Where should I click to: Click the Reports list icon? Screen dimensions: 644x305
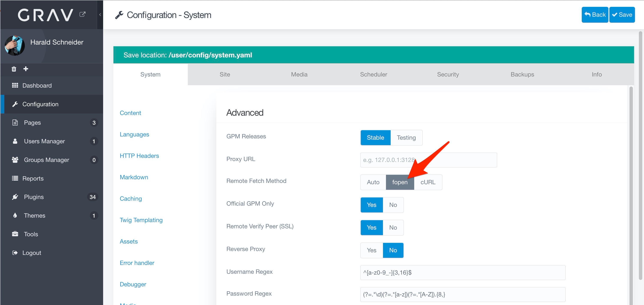point(15,178)
